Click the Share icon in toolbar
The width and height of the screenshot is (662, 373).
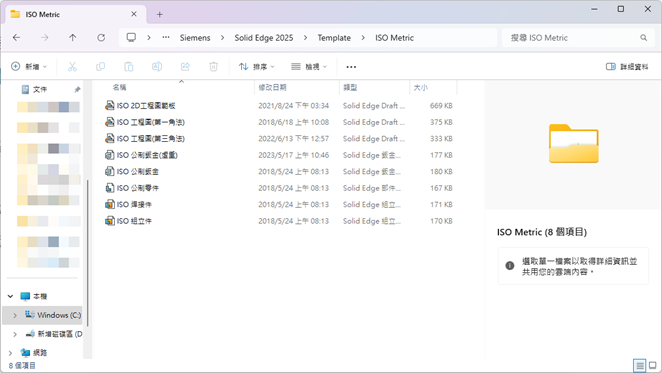click(x=185, y=66)
